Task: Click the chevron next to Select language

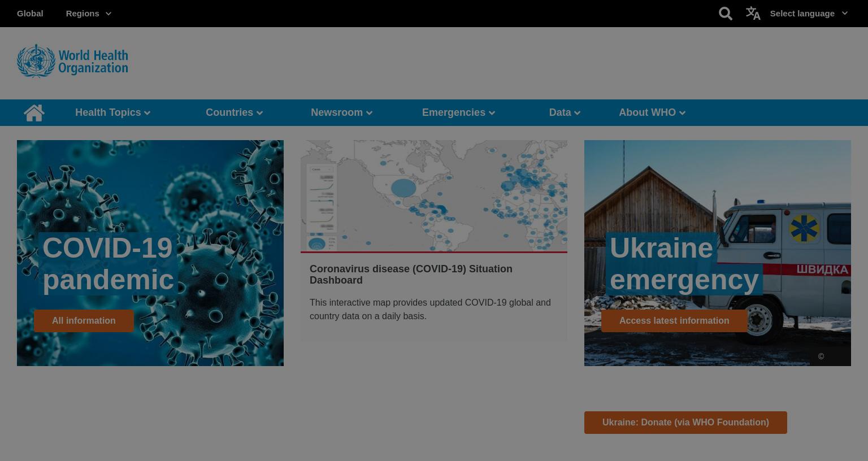Action: [845, 14]
